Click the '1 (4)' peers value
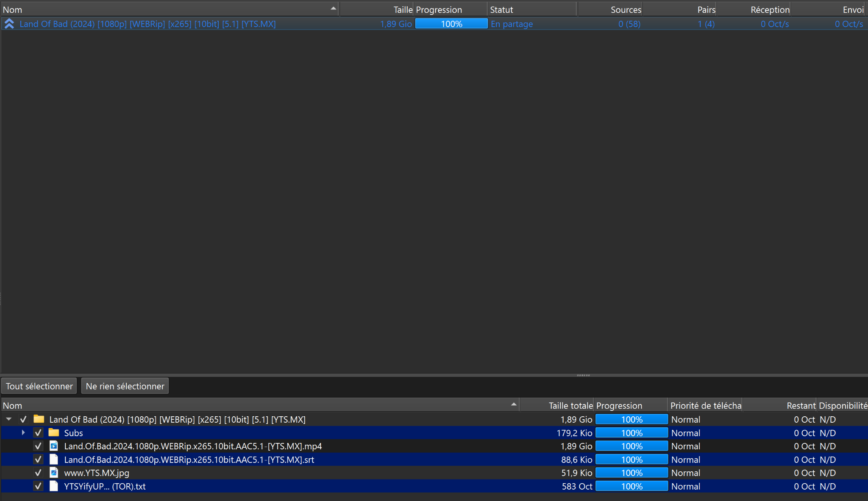 [706, 24]
